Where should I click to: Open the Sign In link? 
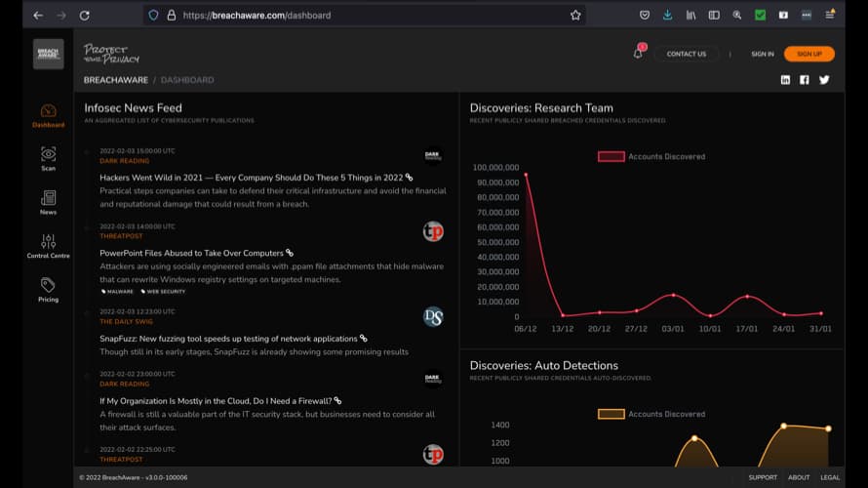[x=763, y=54]
